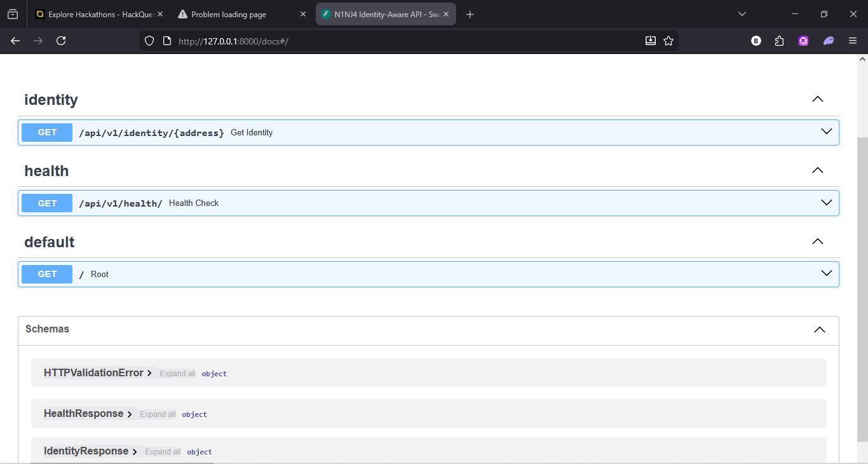Click the browser reload page icon
Screen dimensions: 868x464
[61, 41]
